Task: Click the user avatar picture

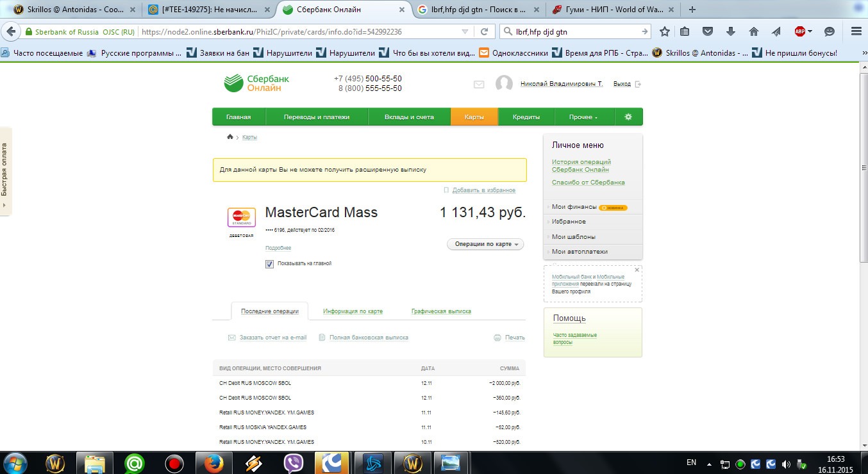Action: (504, 84)
